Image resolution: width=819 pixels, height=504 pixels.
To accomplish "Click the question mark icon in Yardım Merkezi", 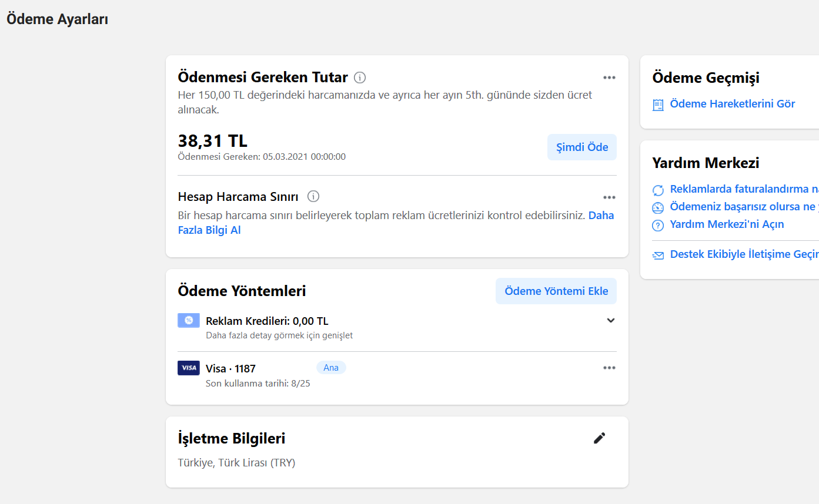I will coord(658,225).
